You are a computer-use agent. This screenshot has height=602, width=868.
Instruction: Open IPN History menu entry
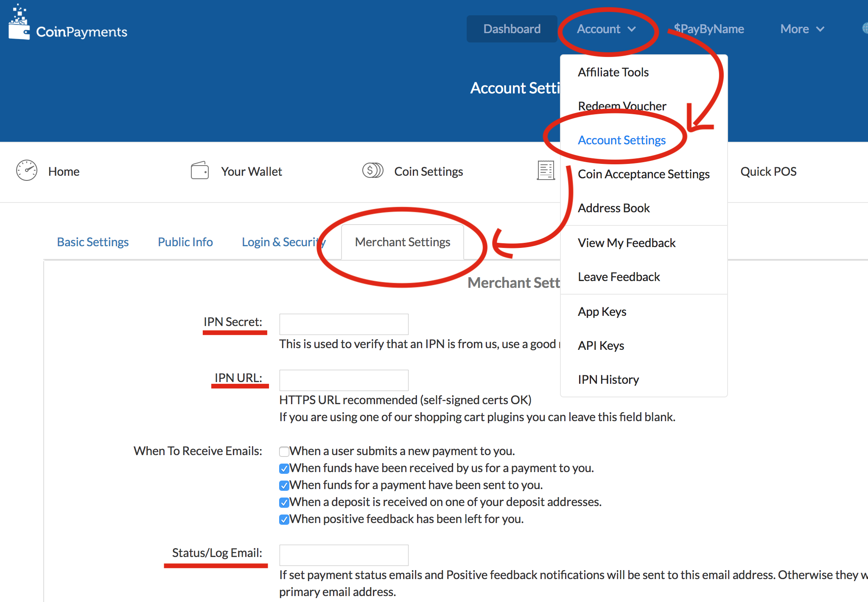[x=608, y=380]
